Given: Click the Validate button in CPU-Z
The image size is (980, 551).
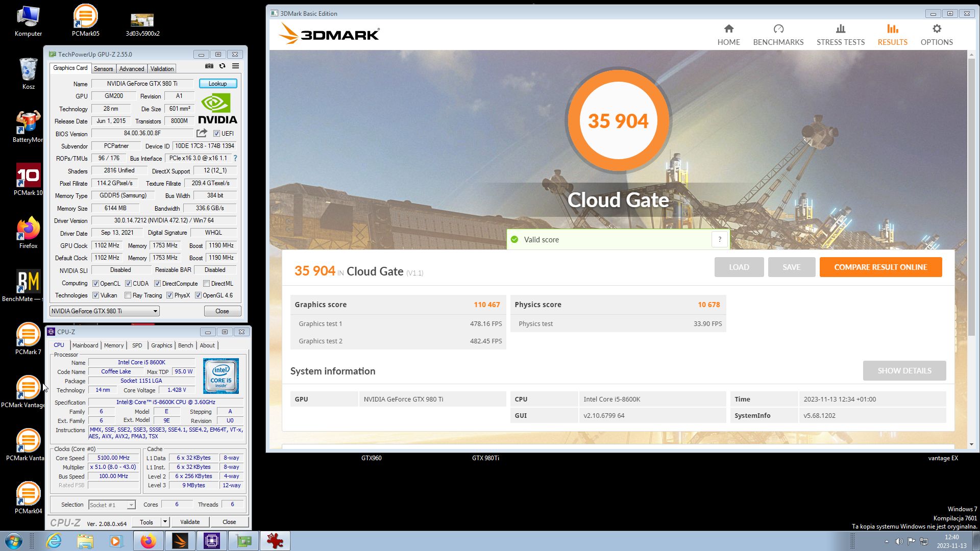Looking at the screenshot, I should (190, 522).
